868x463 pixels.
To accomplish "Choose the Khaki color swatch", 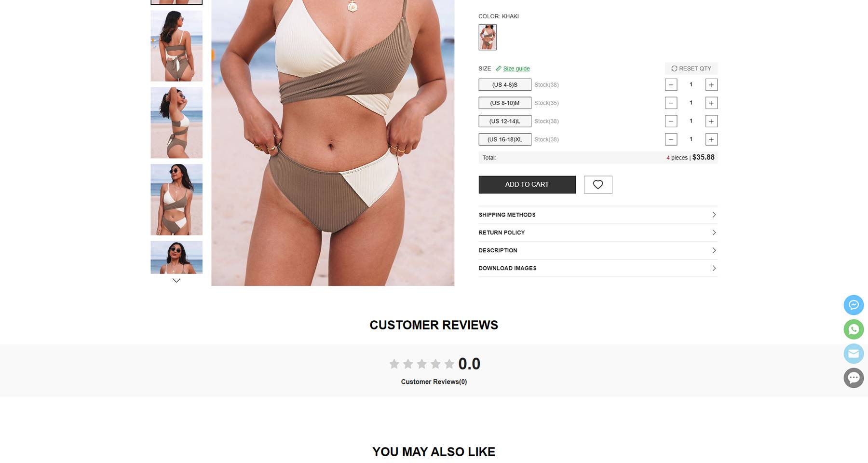I will pyautogui.click(x=488, y=37).
